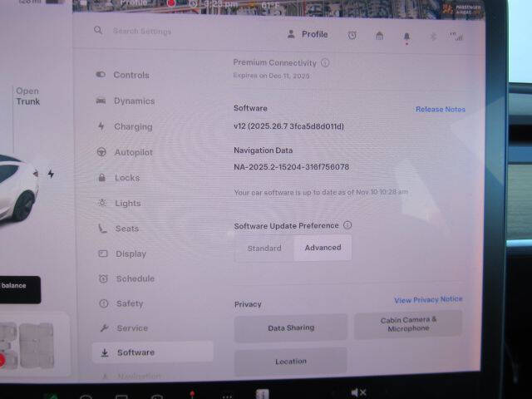The width and height of the screenshot is (532, 399).
Task: Select Advanced software update preference
Action: click(323, 248)
